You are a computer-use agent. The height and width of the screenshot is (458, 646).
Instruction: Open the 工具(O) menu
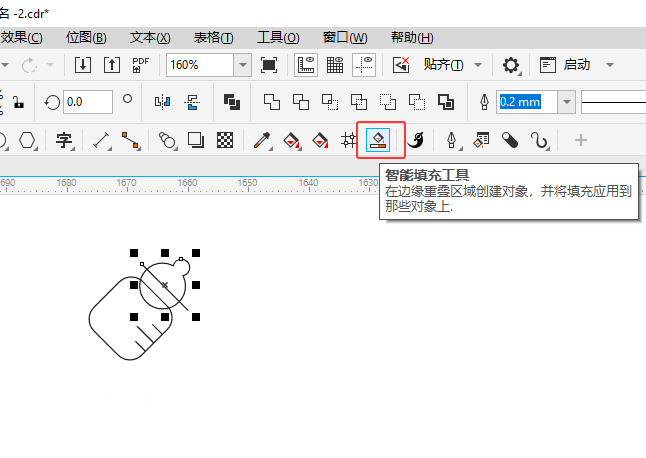click(278, 38)
